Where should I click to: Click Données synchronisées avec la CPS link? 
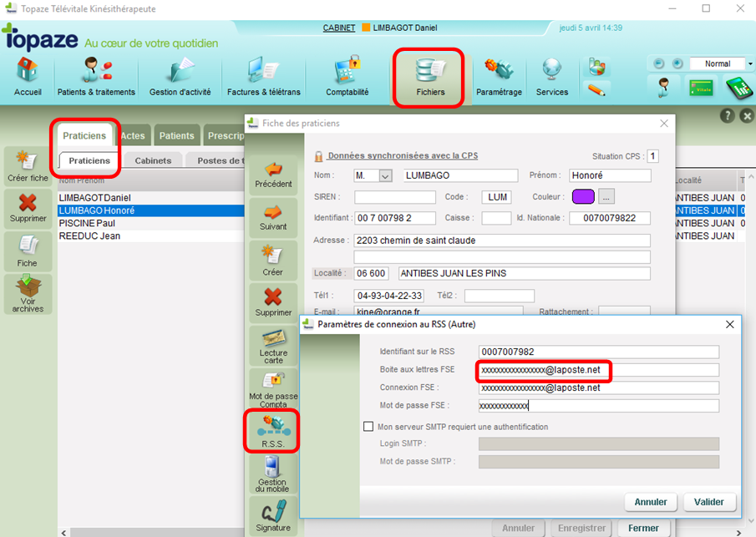pos(403,155)
